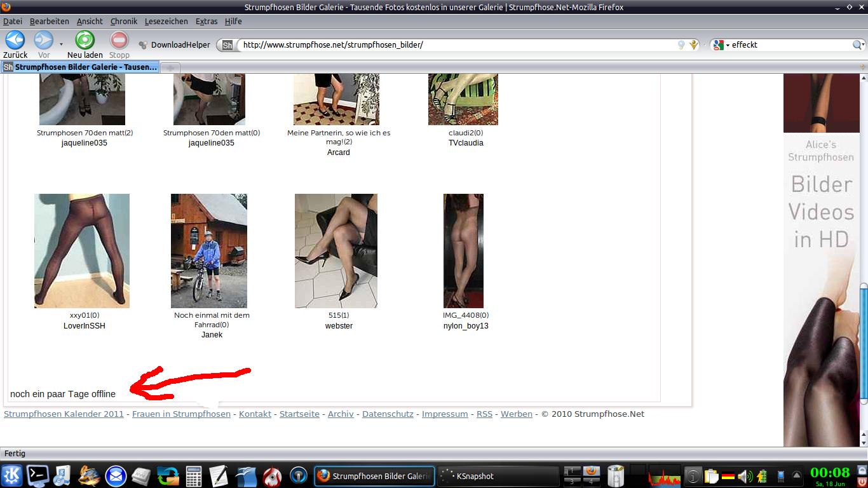Click the DownloadHelper toolbar icon
The width and height of the screenshot is (868, 488).
click(143, 45)
